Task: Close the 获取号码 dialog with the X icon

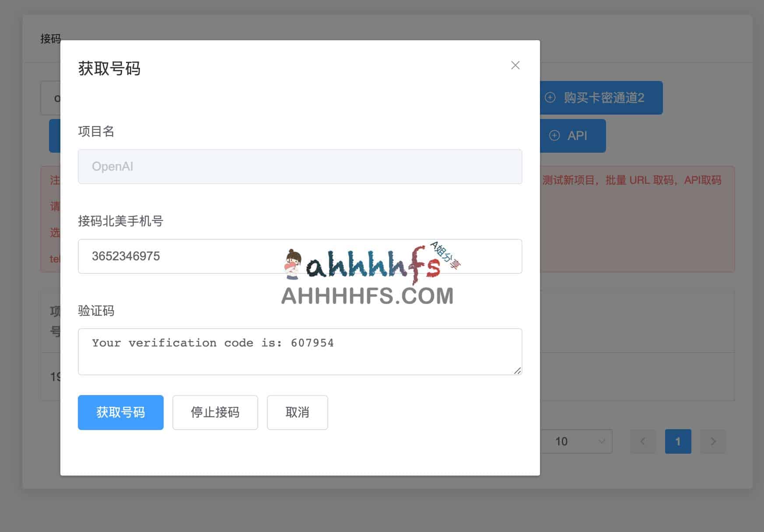Action: coord(515,65)
